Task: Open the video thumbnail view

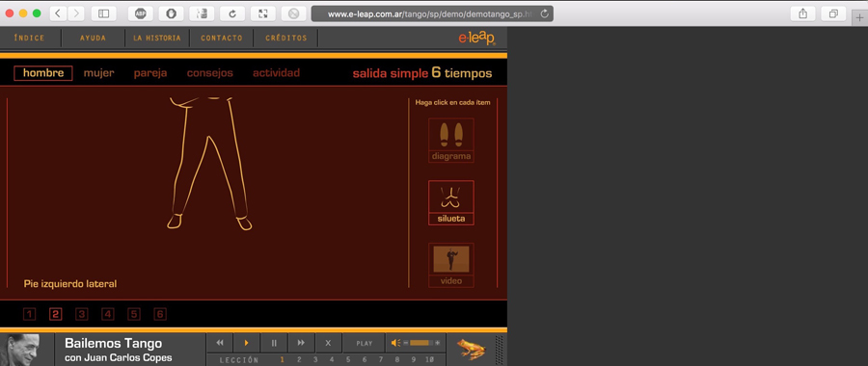Action: click(450, 265)
